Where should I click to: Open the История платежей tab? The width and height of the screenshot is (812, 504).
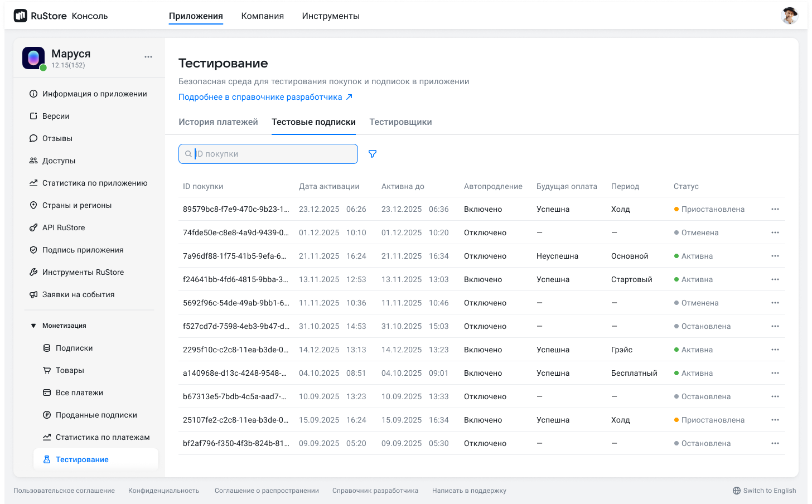pyautogui.click(x=218, y=122)
